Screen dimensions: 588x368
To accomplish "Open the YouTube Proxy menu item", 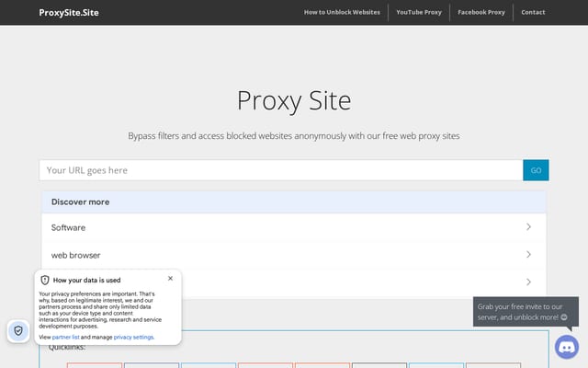I will (419, 12).
